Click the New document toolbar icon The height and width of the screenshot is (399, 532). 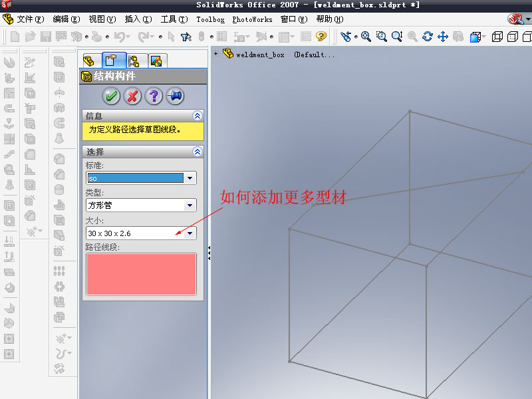click(x=15, y=37)
